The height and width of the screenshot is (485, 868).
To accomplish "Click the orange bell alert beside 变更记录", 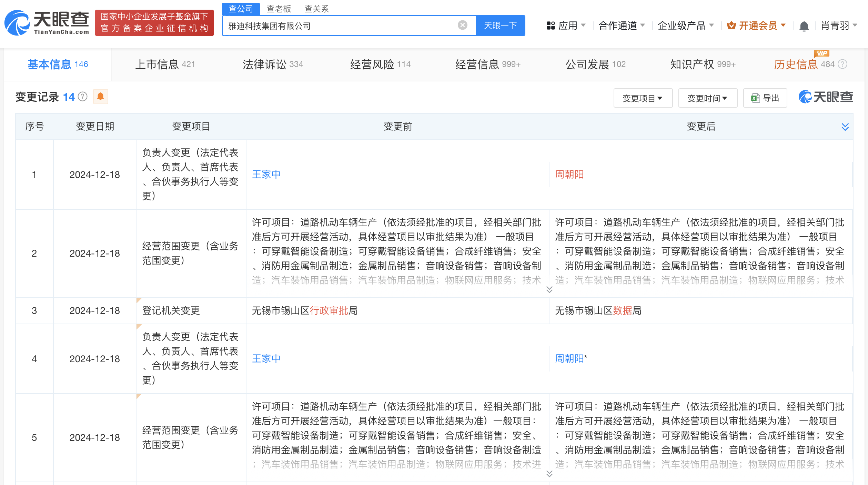I will [x=100, y=97].
